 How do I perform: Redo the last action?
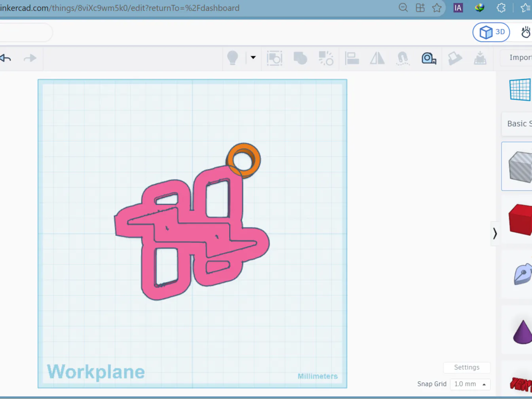point(30,58)
